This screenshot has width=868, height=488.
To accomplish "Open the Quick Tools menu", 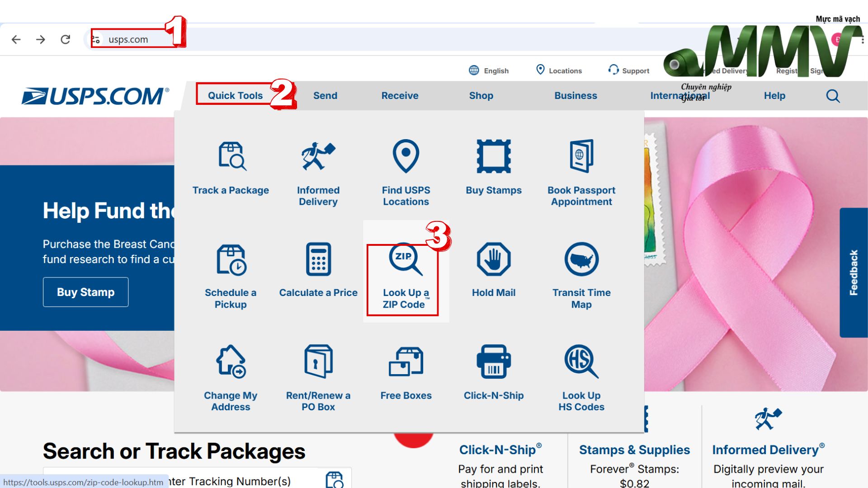I will click(x=235, y=95).
